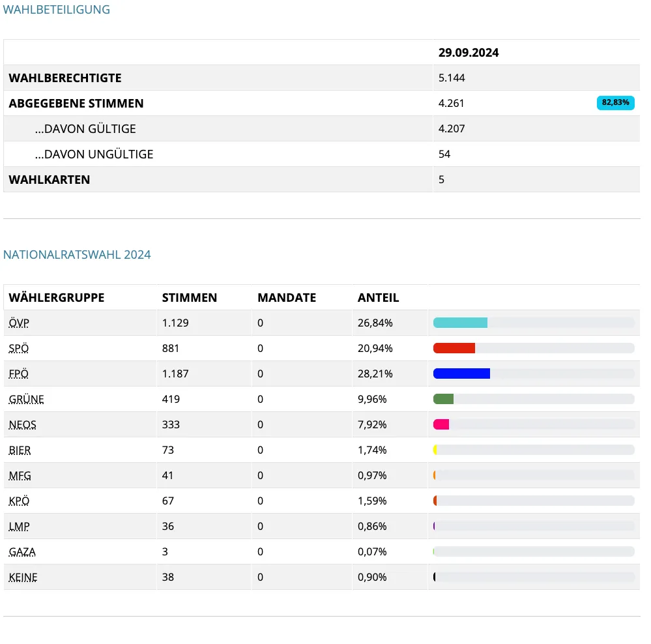The height and width of the screenshot is (644, 651).
Task: Click the Mandate column header
Action: pos(287,298)
